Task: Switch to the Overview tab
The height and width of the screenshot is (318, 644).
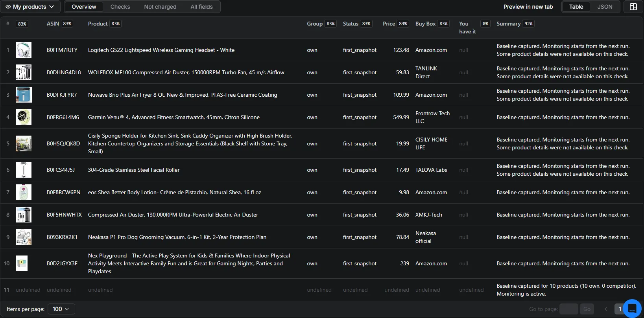Action: click(84, 7)
